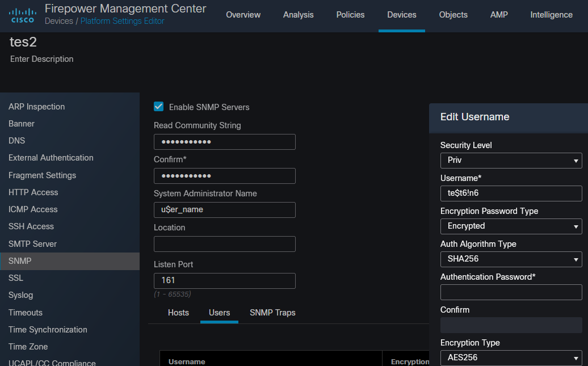Screen dimensions: 588x366
Task: Select Syslog in sidebar
Action: click(x=20, y=295)
